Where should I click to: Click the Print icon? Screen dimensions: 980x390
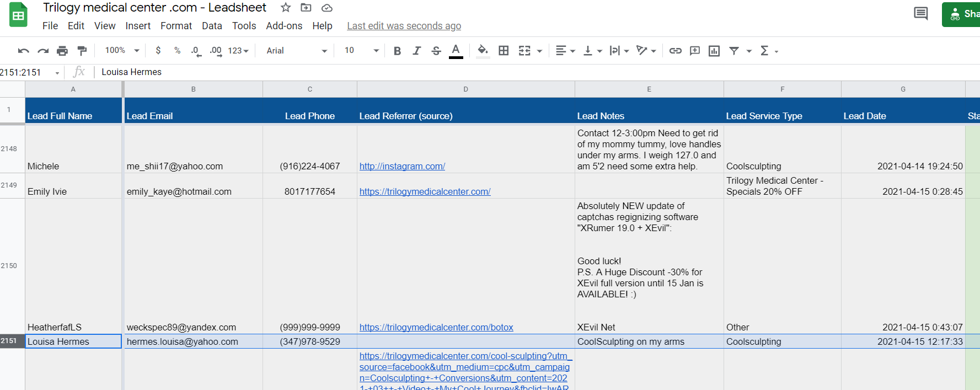[x=62, y=51]
